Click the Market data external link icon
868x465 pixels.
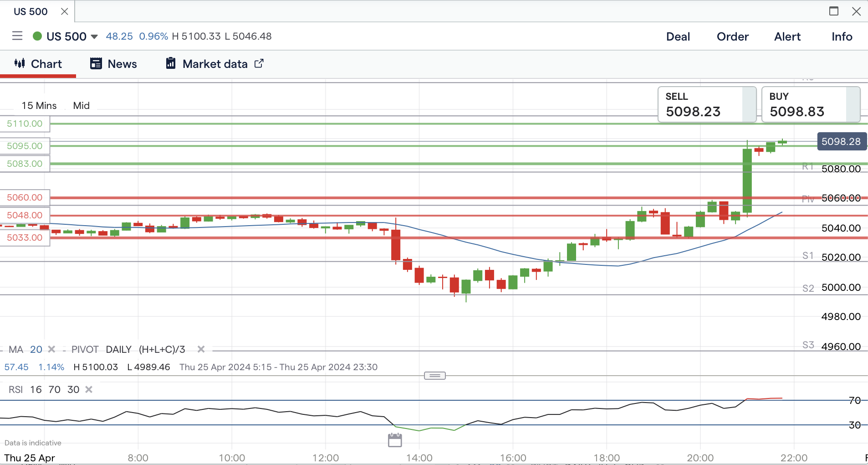tap(259, 63)
